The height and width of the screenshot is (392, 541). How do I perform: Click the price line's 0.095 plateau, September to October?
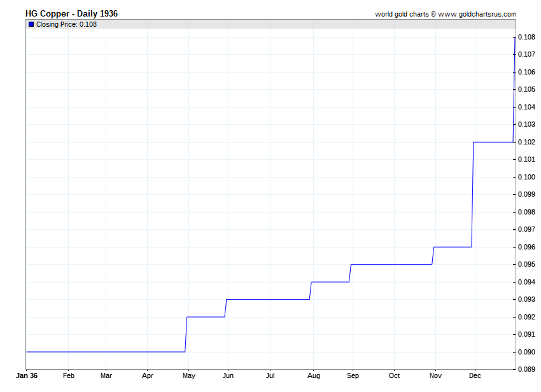coord(391,264)
